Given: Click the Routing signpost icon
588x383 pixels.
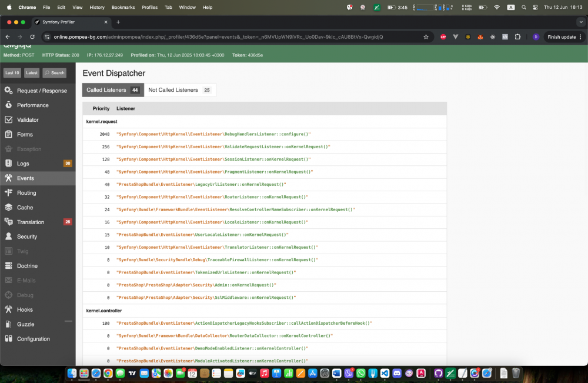Looking at the screenshot, I should tap(9, 193).
